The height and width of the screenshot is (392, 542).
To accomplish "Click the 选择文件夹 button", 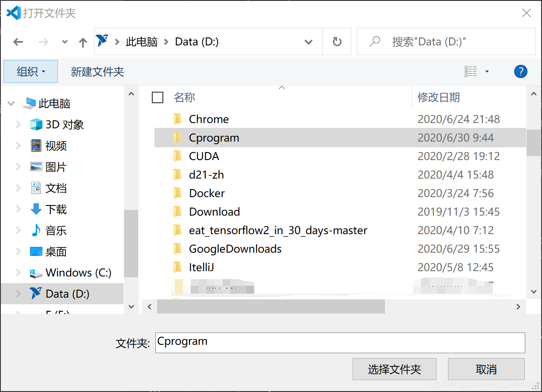I will pos(394,369).
